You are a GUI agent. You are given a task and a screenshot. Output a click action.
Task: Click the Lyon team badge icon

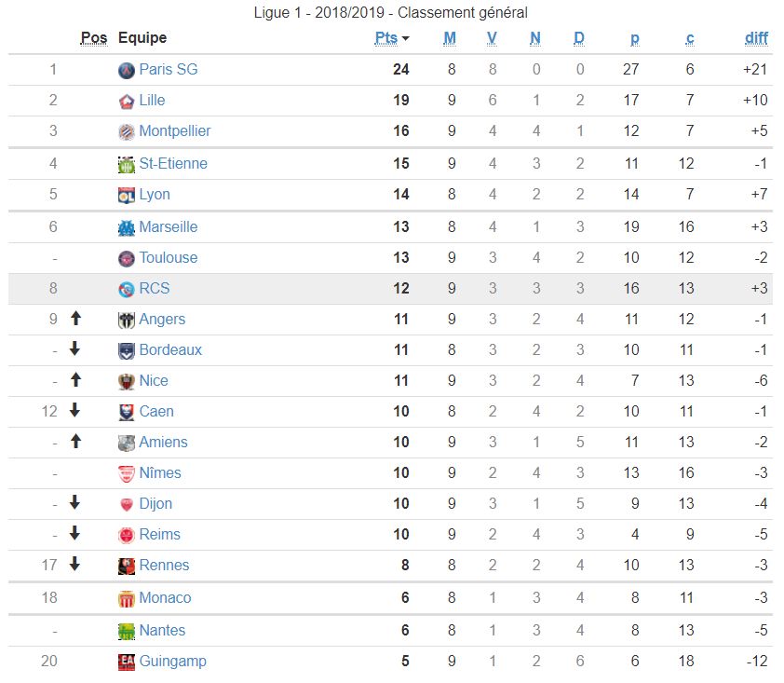(x=127, y=195)
